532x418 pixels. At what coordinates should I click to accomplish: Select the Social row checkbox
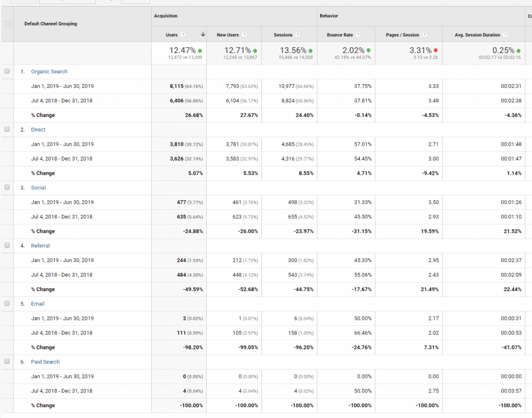7,188
